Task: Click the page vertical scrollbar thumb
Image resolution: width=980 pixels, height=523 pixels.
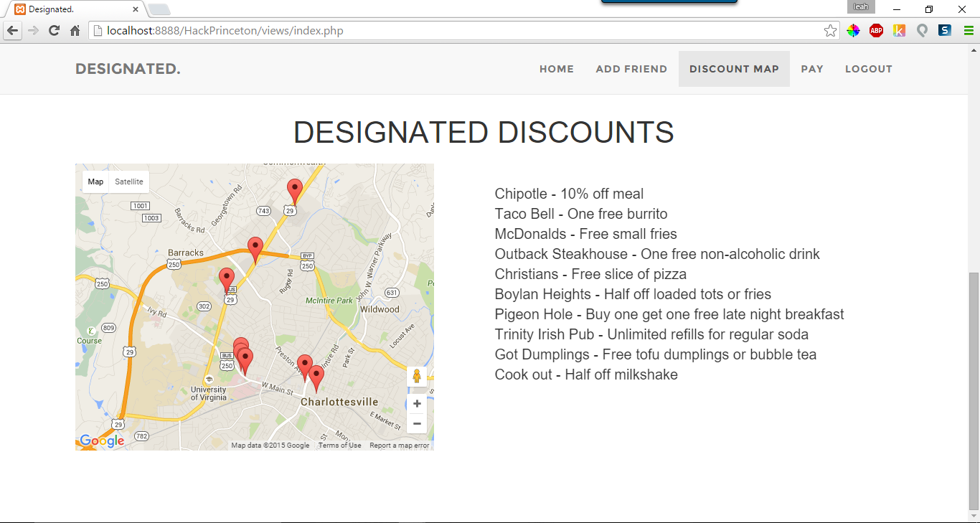Action: coord(974,390)
